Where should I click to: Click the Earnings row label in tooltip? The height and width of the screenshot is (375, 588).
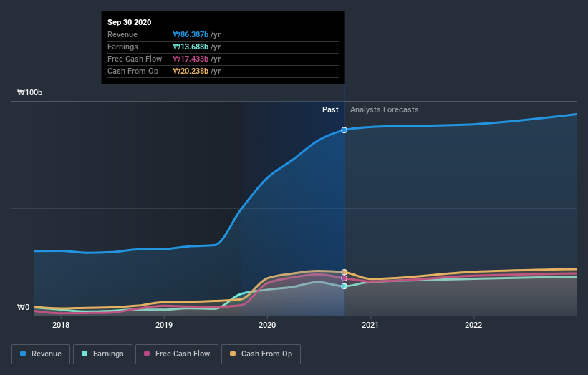click(x=122, y=47)
